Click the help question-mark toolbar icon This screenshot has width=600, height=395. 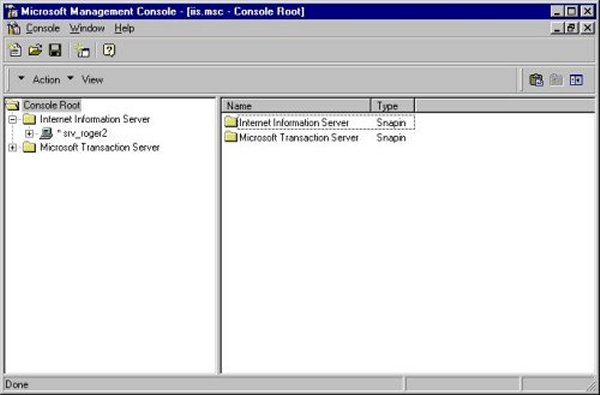coord(109,50)
